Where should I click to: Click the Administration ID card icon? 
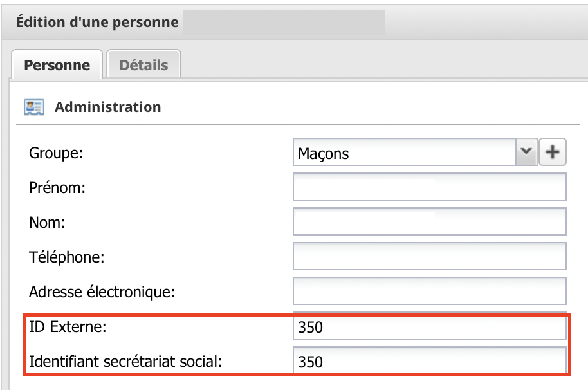34,107
